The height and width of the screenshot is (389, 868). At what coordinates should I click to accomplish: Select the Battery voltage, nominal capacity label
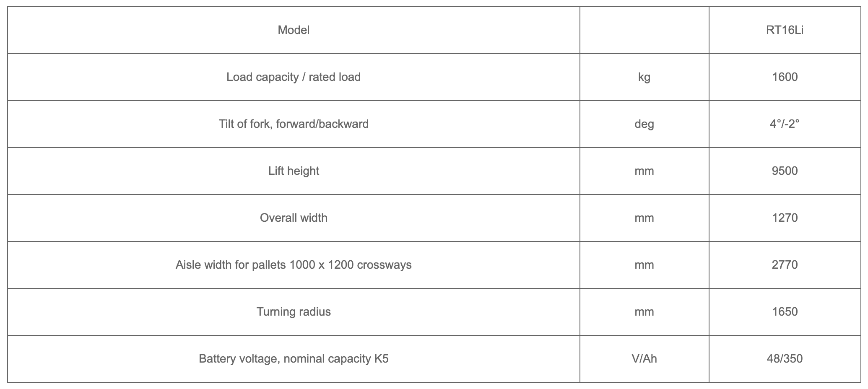pos(294,359)
